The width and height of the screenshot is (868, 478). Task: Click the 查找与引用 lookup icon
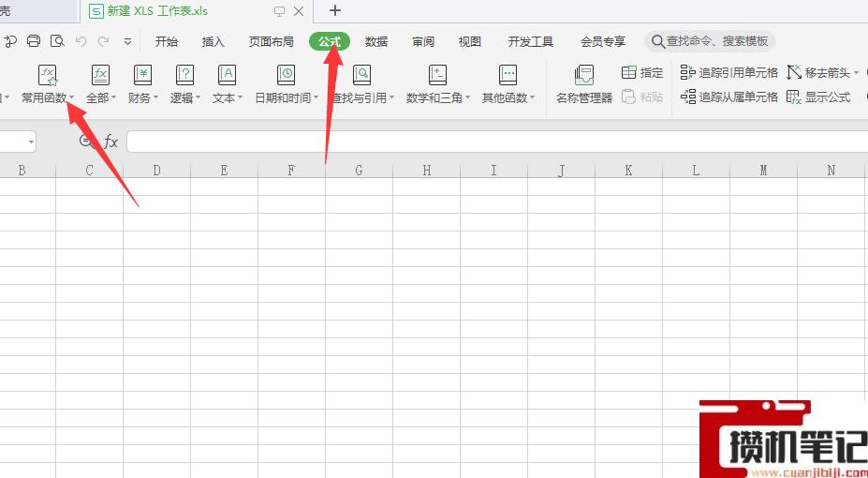tap(362, 75)
